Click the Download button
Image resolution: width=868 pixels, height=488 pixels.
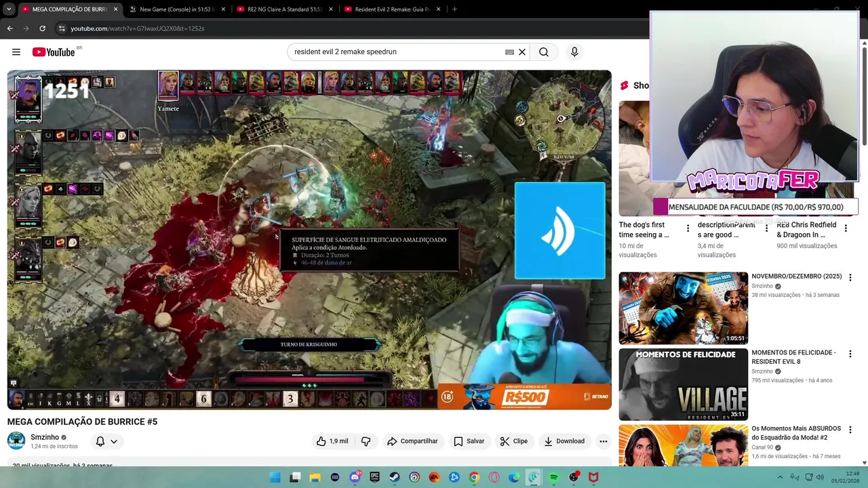pos(564,441)
